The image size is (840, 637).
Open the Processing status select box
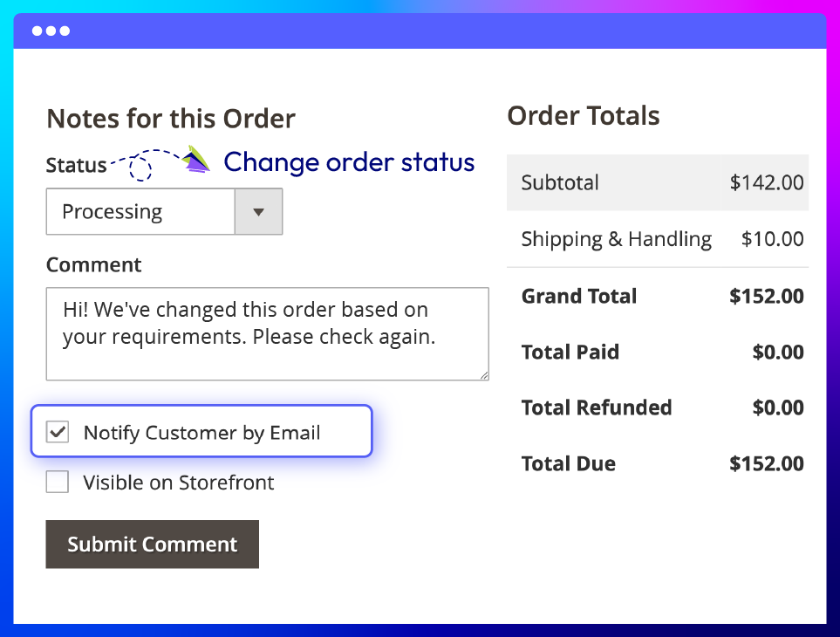tap(140, 212)
